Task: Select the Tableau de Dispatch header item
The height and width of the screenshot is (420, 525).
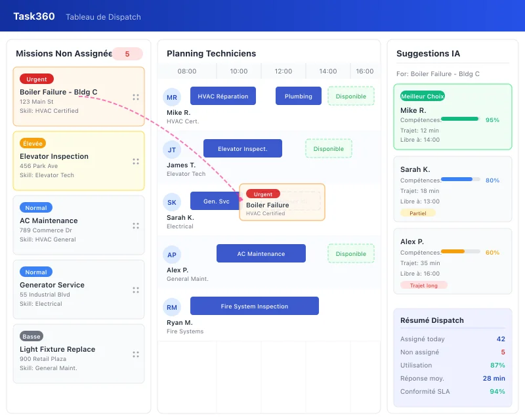Action: [x=102, y=18]
